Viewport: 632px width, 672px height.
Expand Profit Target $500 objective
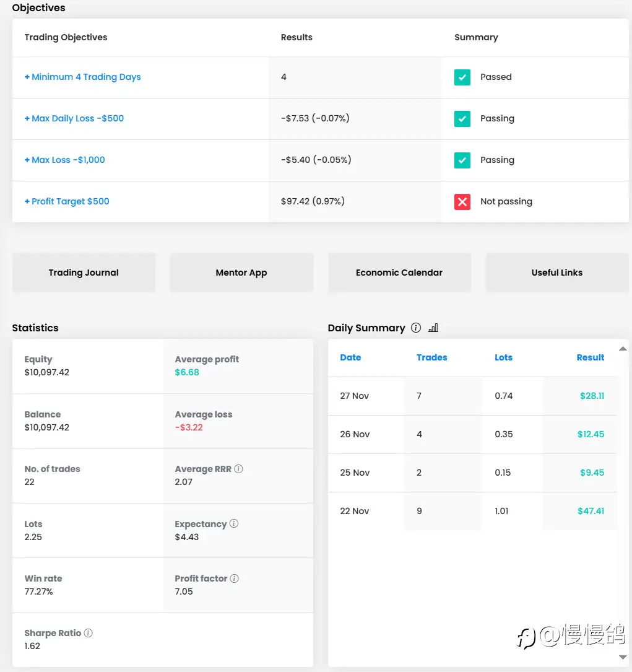coord(67,201)
